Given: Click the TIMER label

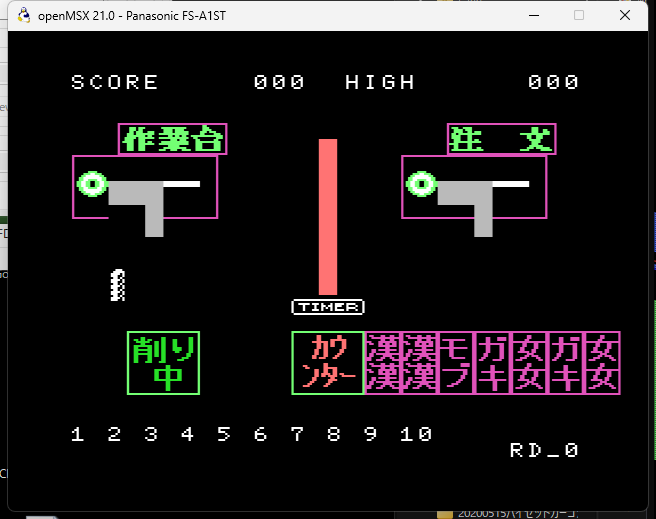Looking at the screenshot, I should [328, 307].
